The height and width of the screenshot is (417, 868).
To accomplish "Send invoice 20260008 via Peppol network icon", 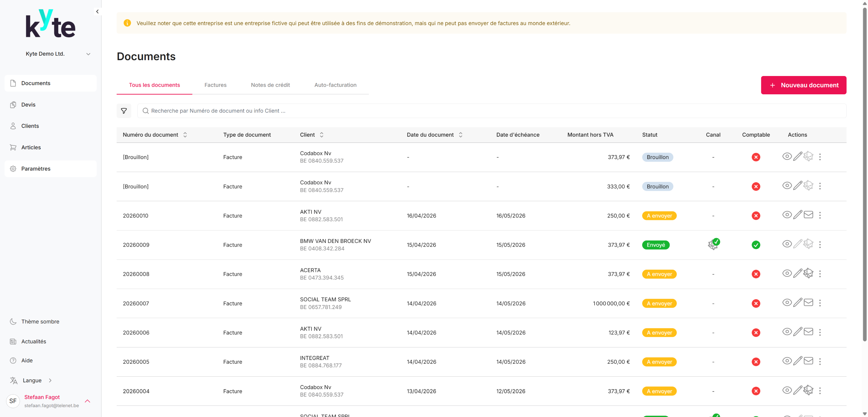I will (808, 273).
